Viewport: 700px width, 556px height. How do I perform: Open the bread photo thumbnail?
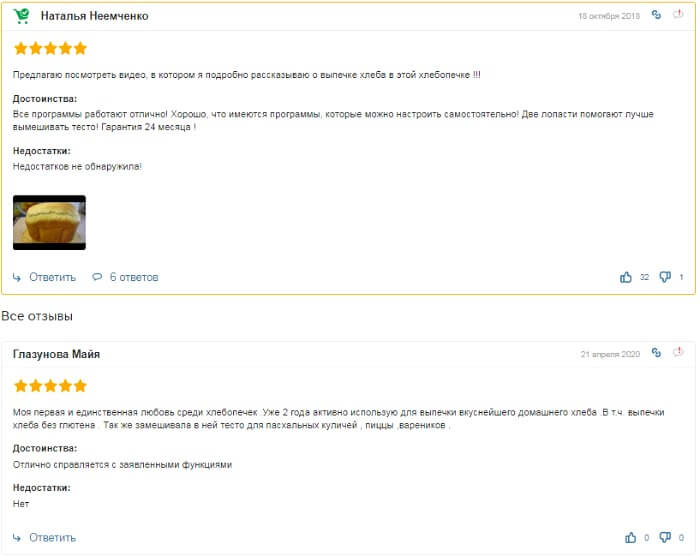(x=49, y=222)
